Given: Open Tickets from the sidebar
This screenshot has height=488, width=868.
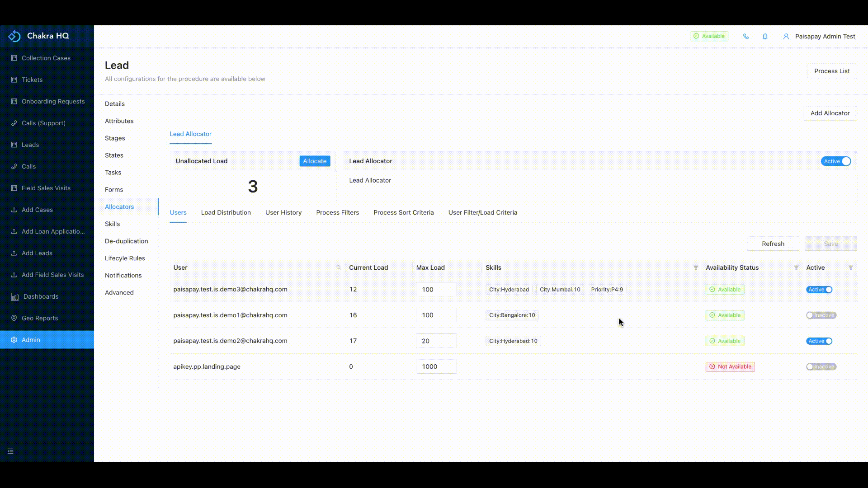Looking at the screenshot, I should pos(32,80).
